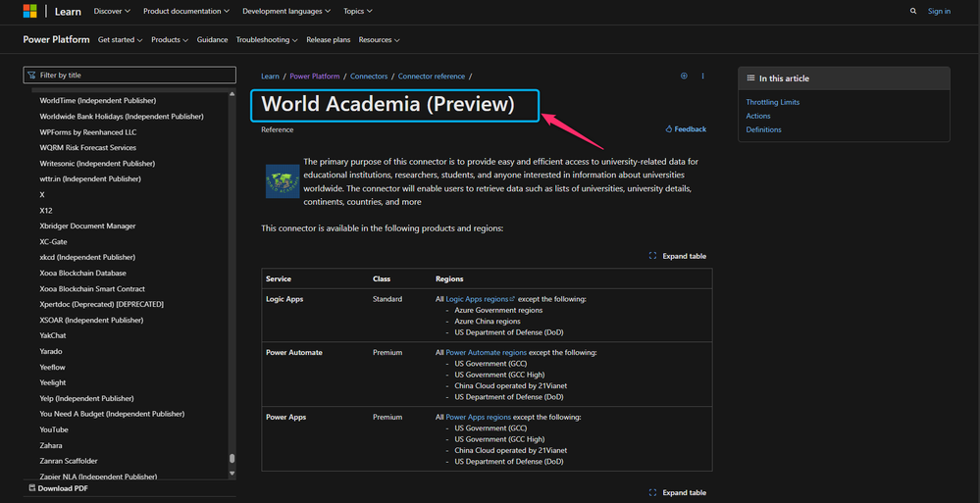The image size is (980, 503).
Task: Expand the Discover dropdown
Action: coord(112,11)
